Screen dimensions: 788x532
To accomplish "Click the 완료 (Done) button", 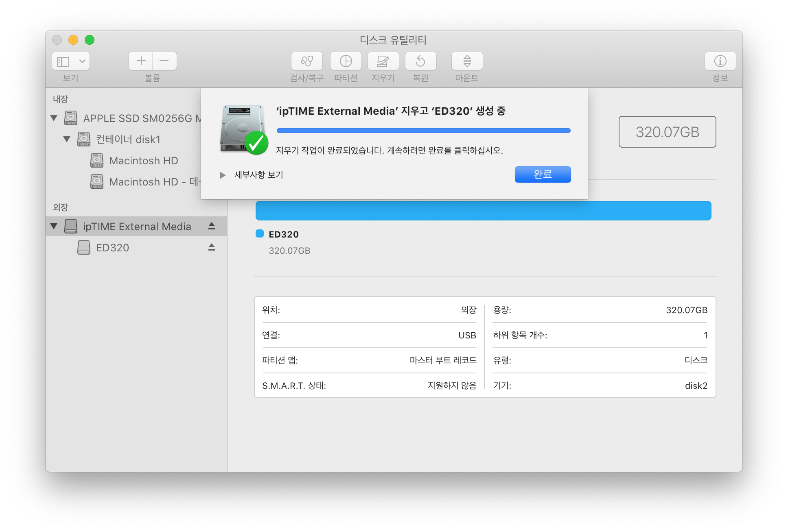I will click(x=543, y=174).
